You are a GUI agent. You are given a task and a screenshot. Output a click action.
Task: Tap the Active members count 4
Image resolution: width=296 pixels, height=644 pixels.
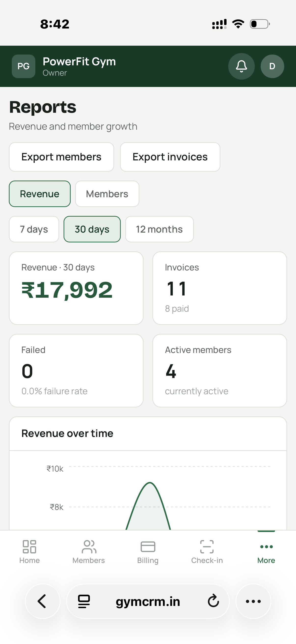(171, 371)
